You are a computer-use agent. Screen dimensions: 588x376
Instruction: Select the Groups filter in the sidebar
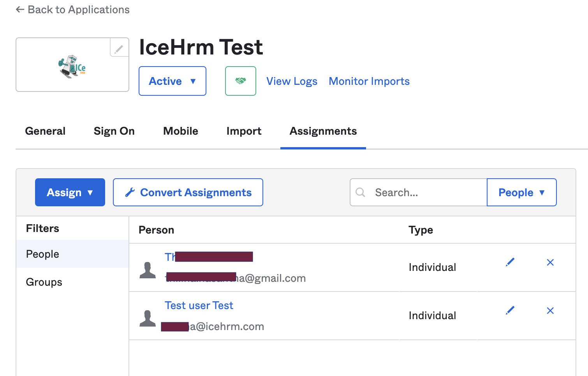click(x=44, y=282)
